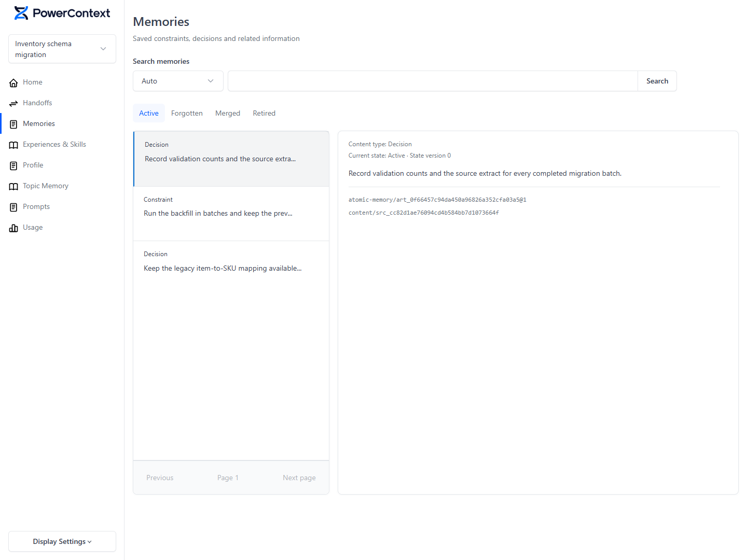Click 'Saved constraints, decisions' subtitle
This screenshot has width=747, height=560.
click(216, 38)
